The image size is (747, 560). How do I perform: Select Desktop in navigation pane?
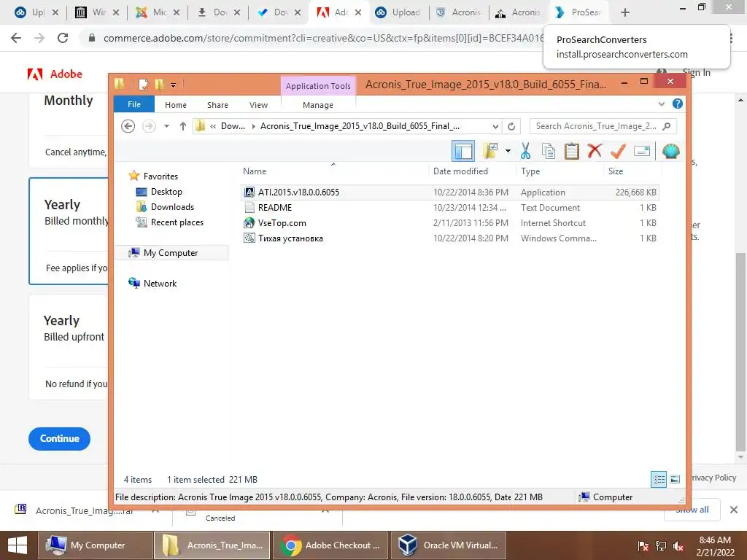point(159,192)
